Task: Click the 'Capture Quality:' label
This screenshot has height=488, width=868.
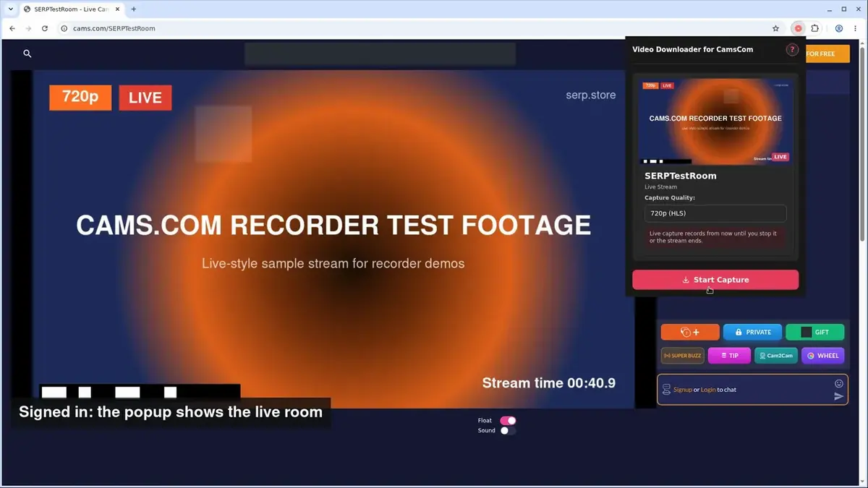Action: click(669, 198)
